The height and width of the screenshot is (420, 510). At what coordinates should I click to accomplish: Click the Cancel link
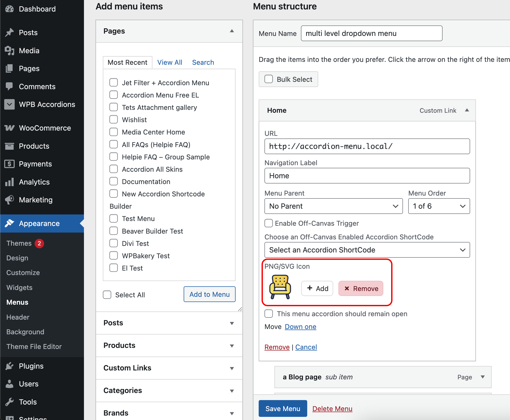306,347
